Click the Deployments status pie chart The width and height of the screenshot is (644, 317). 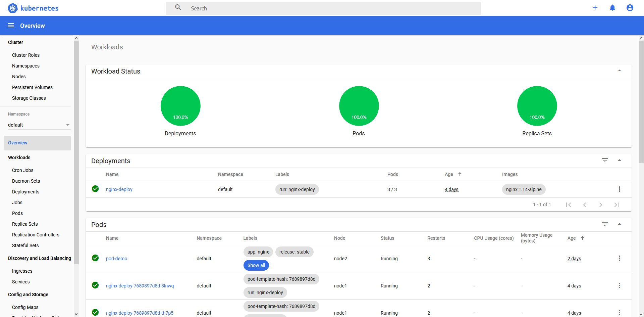pyautogui.click(x=180, y=106)
